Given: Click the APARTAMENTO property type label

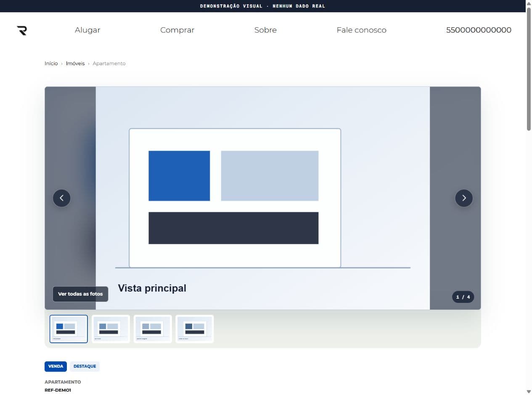Looking at the screenshot, I should [x=63, y=382].
